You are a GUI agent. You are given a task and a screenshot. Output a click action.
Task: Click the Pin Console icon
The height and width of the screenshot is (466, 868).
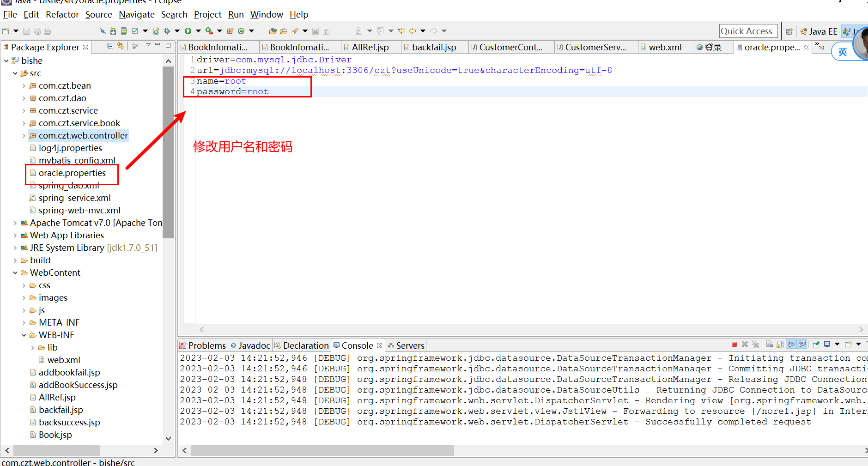[816, 345]
